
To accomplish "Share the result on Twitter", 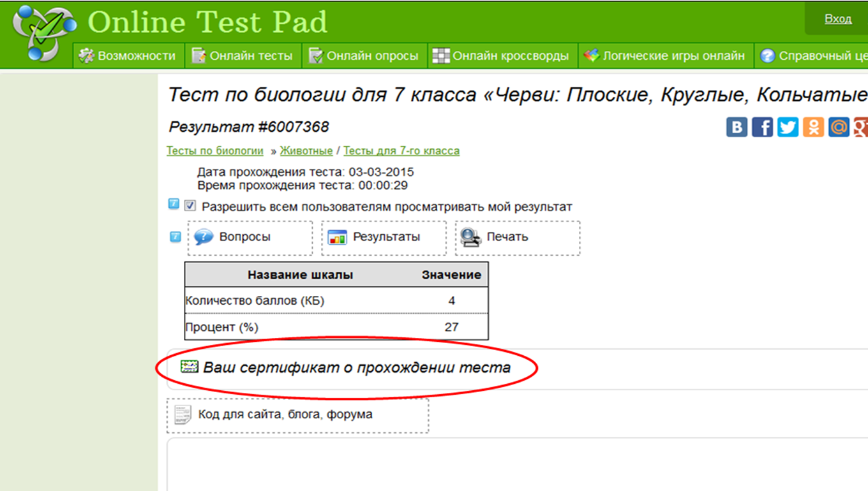I will [788, 127].
